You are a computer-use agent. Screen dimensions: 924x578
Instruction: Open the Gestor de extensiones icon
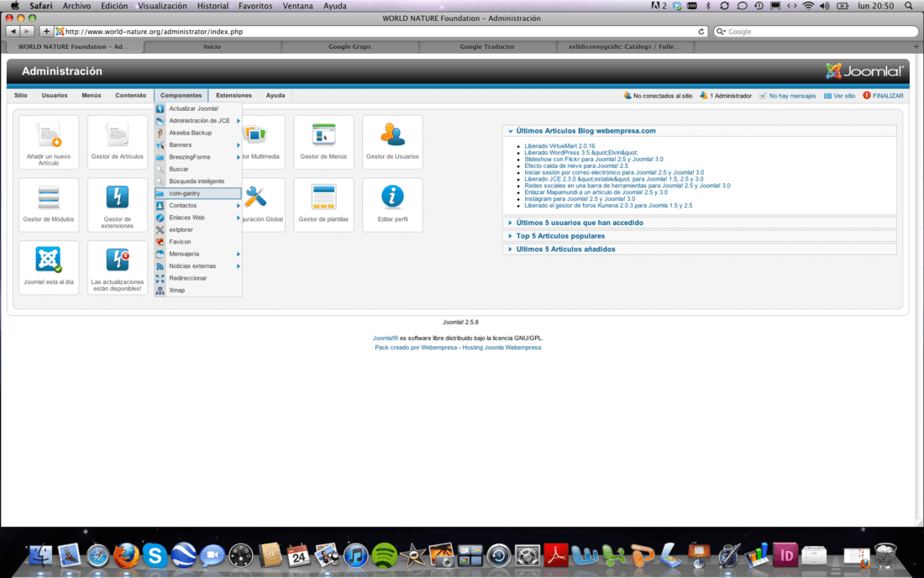coord(118,204)
